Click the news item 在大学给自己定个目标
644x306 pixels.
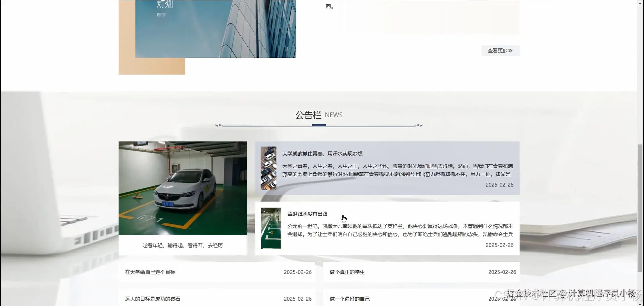pos(150,272)
